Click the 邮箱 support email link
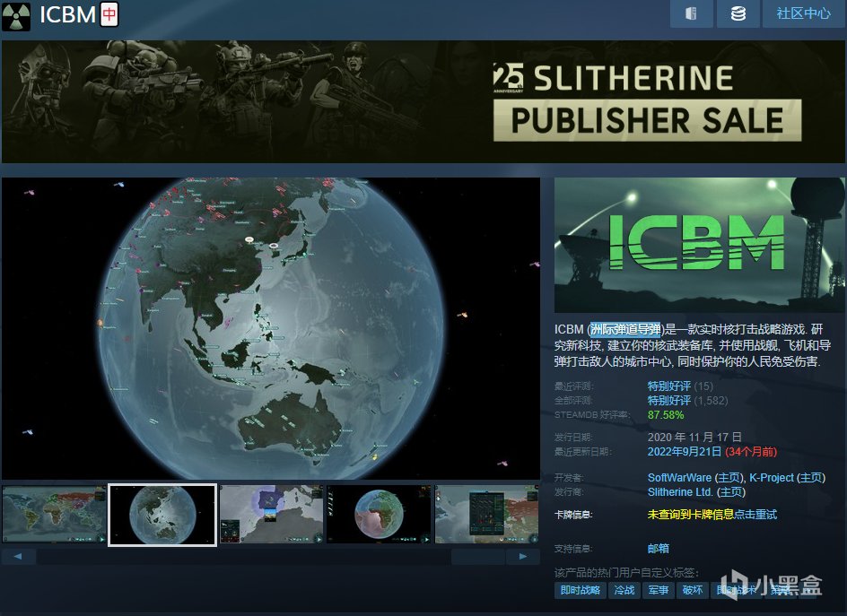Screen dimensions: 847x616 (x=658, y=549)
